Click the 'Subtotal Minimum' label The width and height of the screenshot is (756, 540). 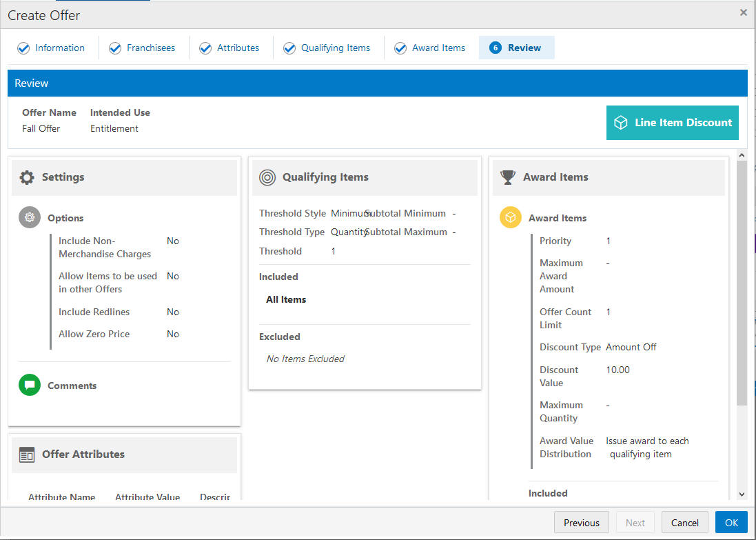[x=405, y=213]
